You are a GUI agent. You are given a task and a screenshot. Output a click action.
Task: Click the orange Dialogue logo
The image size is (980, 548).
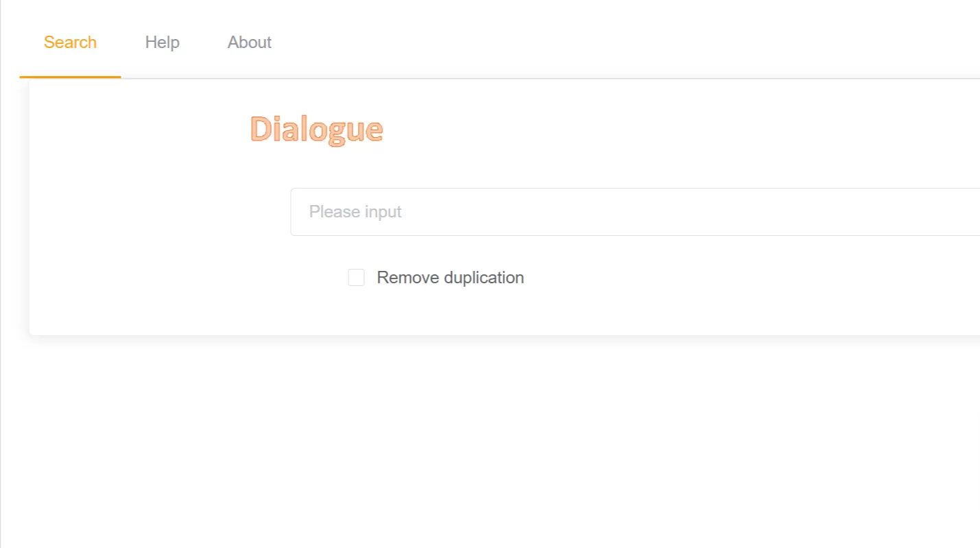(316, 130)
